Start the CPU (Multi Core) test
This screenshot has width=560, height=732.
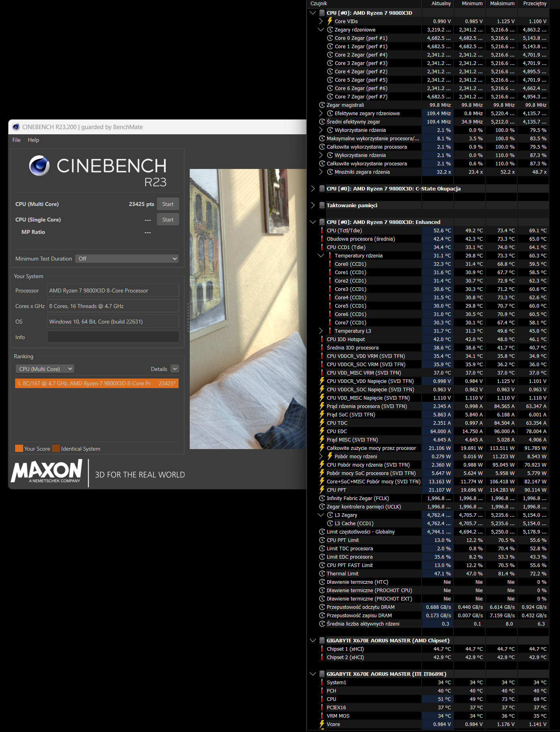168,204
